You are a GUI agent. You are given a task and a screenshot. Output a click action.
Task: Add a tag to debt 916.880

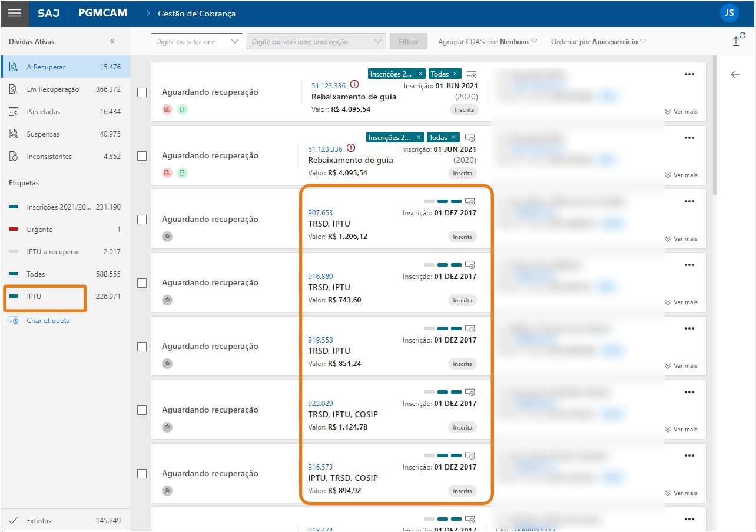point(470,265)
